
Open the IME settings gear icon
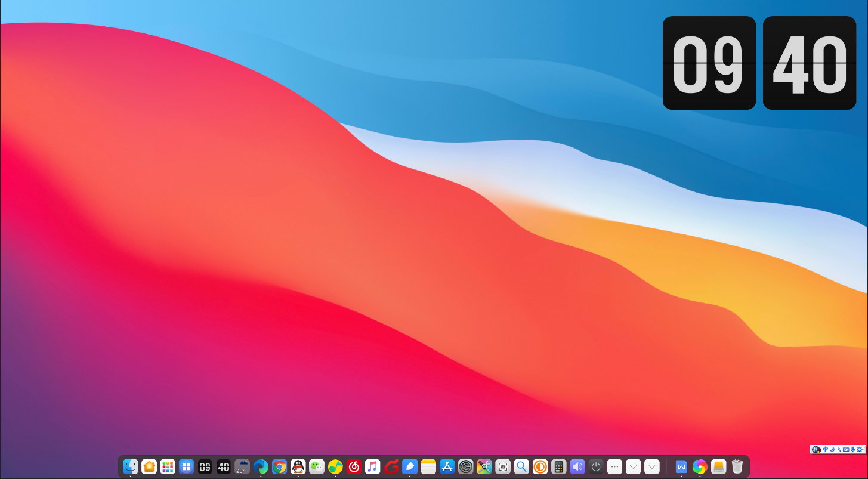click(x=860, y=449)
